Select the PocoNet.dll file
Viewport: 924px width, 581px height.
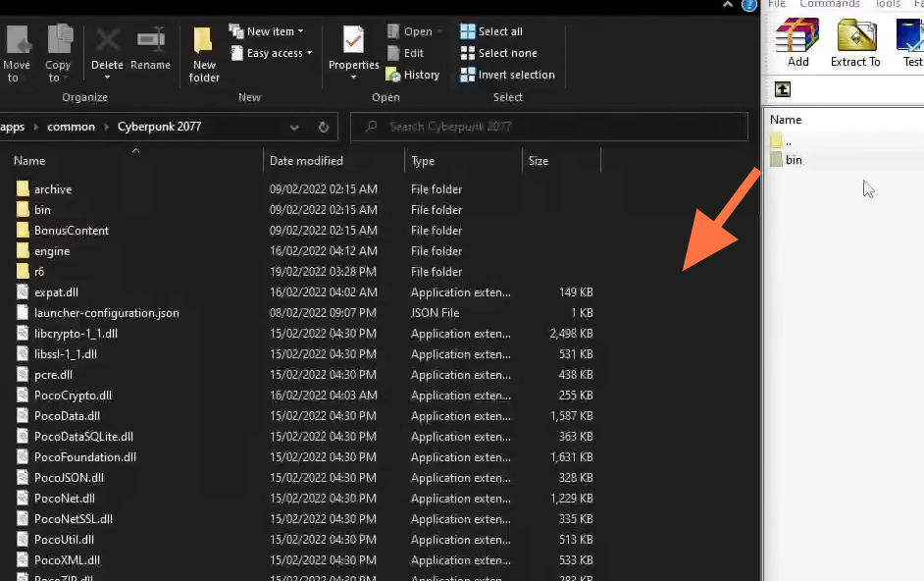[x=64, y=499]
